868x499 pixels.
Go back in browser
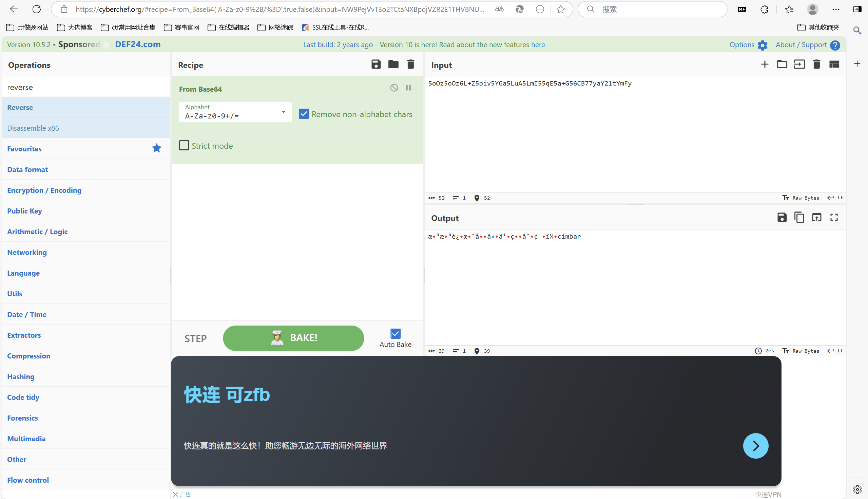[14, 9]
